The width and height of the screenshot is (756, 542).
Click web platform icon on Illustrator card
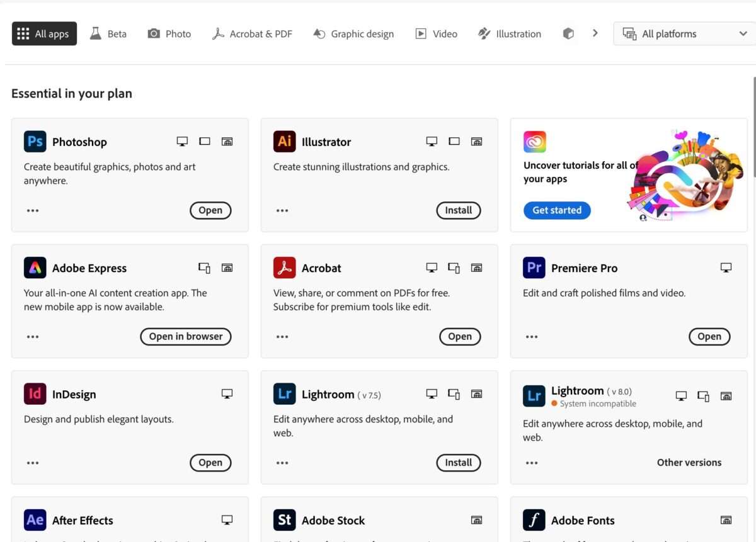(477, 142)
